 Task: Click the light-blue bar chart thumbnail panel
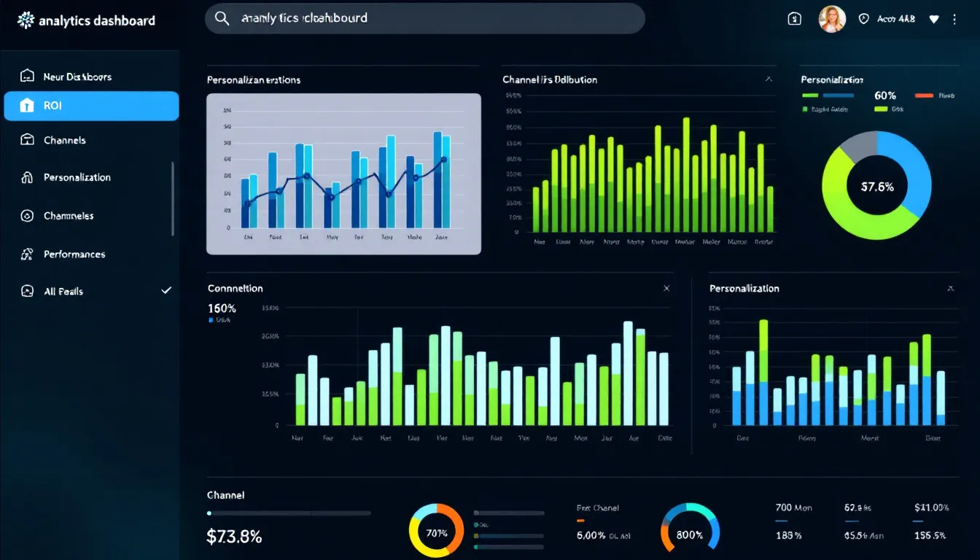343,174
